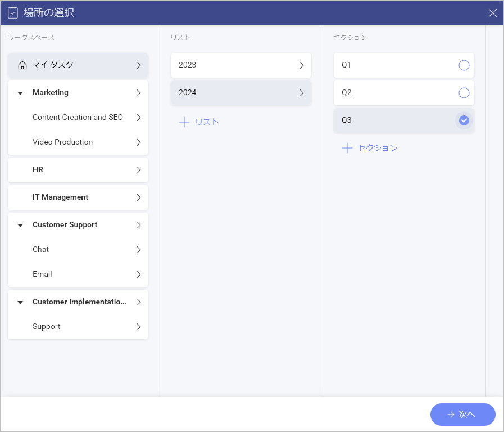
Task: Select the Q1 radio button
Action: click(464, 65)
